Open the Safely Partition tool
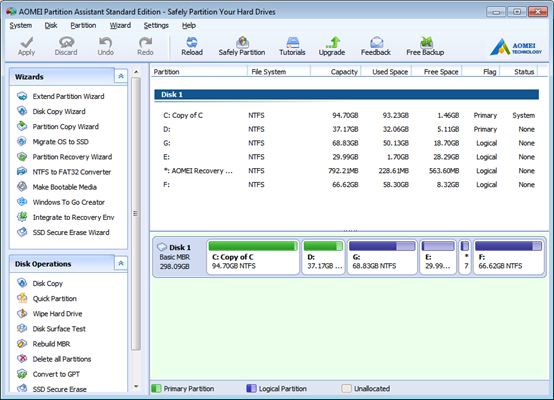This screenshot has height=400, width=554. pos(242,46)
